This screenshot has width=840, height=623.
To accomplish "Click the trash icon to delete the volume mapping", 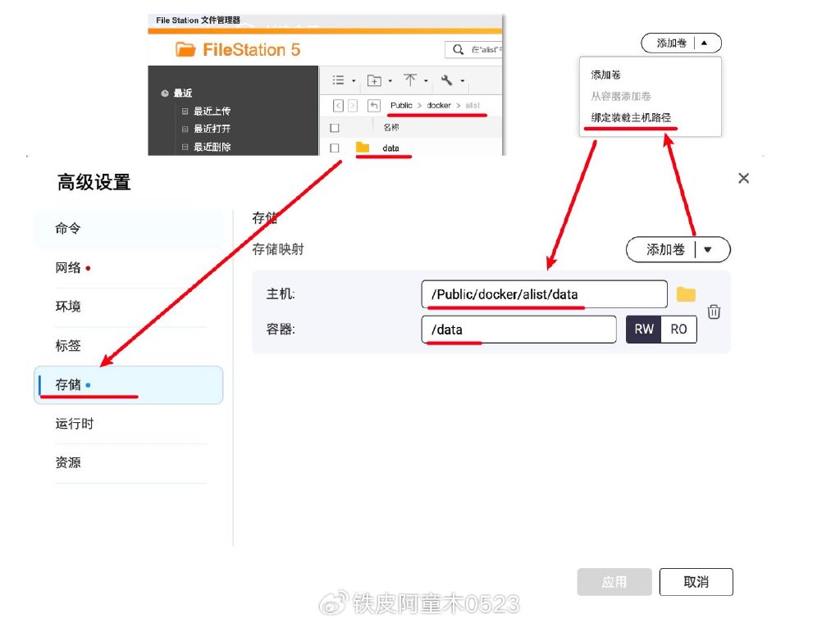I will [x=714, y=311].
